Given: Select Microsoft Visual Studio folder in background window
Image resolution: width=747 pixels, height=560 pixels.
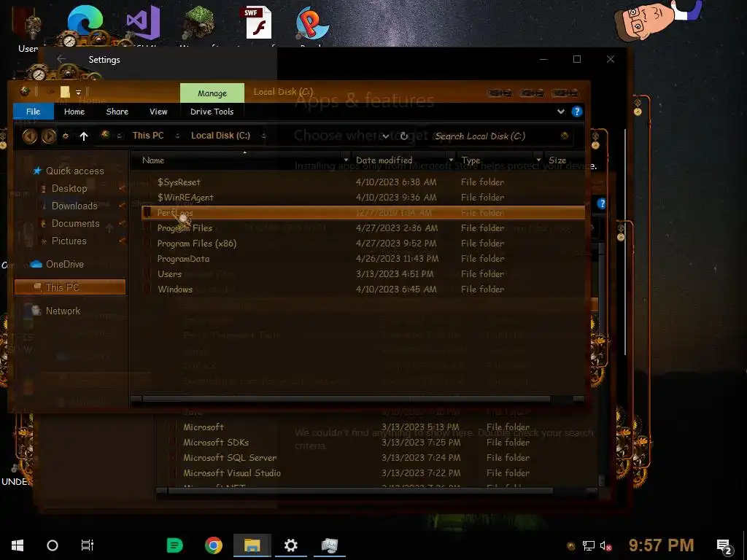Looking at the screenshot, I should [232, 472].
